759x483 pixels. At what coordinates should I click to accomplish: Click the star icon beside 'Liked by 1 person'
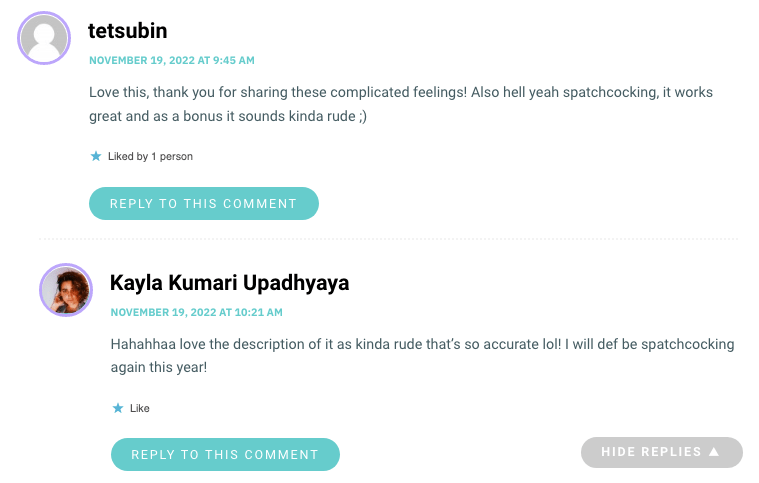pyautogui.click(x=96, y=156)
